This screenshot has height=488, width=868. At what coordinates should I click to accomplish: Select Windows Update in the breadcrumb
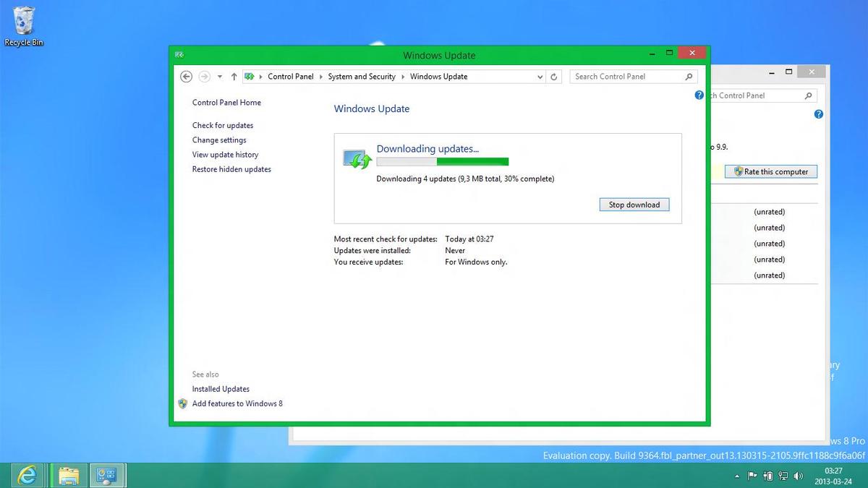[438, 77]
